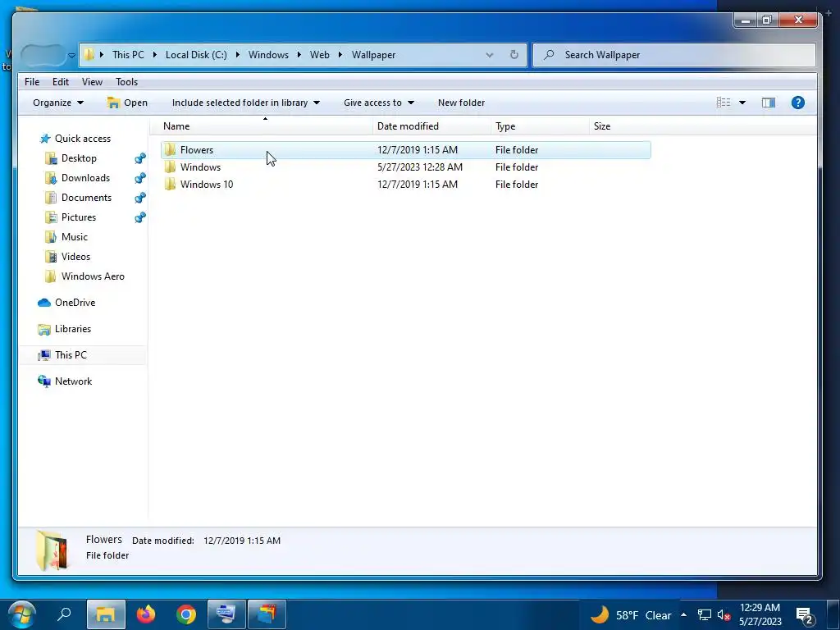Click the Search Wallpaper box
This screenshot has width=840, height=630.
(x=674, y=55)
